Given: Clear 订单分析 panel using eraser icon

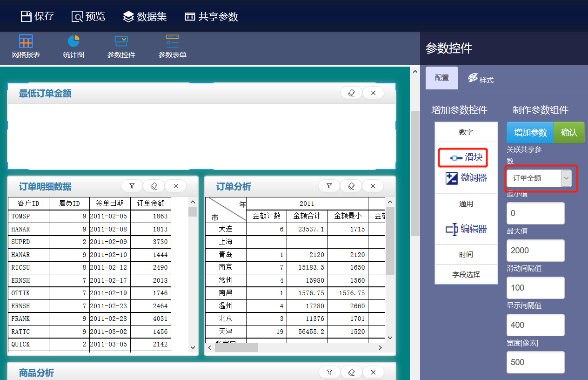Looking at the screenshot, I should coord(351,186).
